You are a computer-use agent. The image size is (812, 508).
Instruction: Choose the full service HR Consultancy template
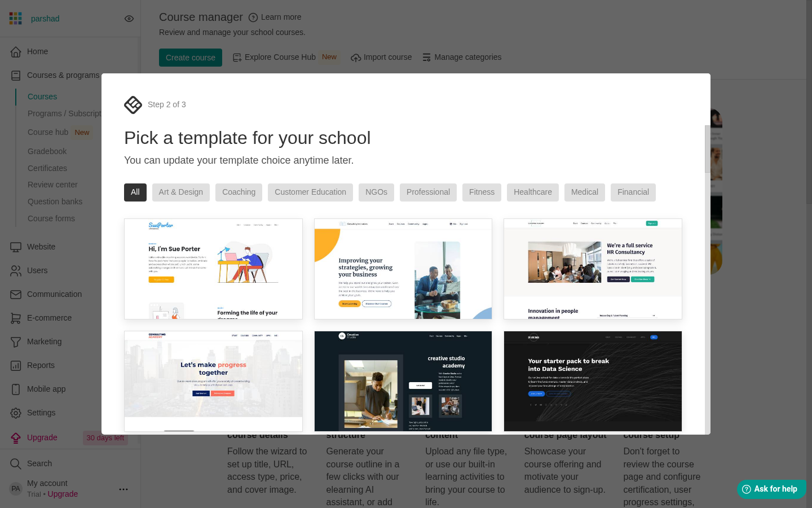coord(593,269)
